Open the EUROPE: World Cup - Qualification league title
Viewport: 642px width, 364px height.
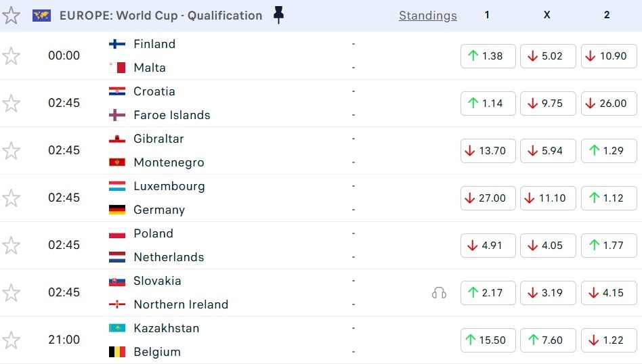click(160, 16)
